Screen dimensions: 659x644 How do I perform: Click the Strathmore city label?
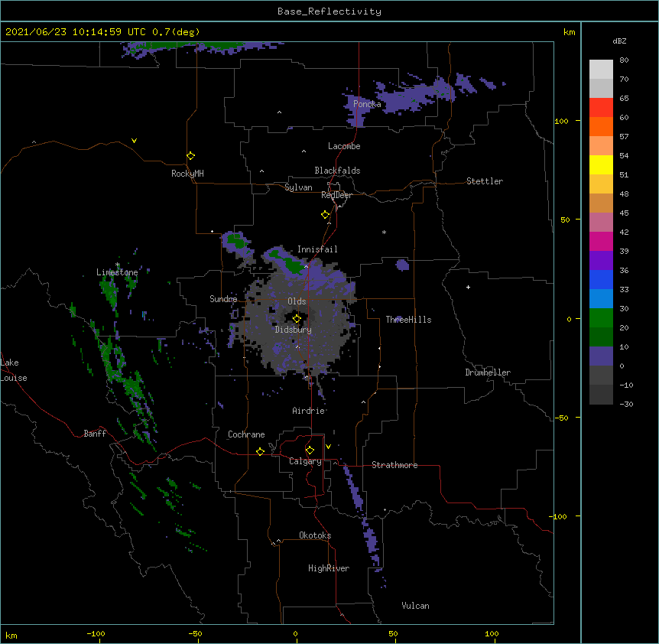click(x=394, y=465)
